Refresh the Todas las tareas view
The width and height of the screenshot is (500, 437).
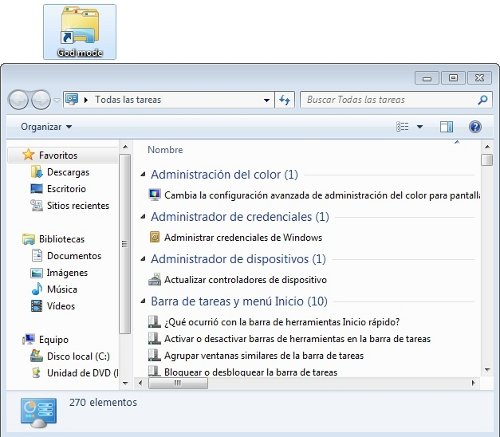point(284,100)
